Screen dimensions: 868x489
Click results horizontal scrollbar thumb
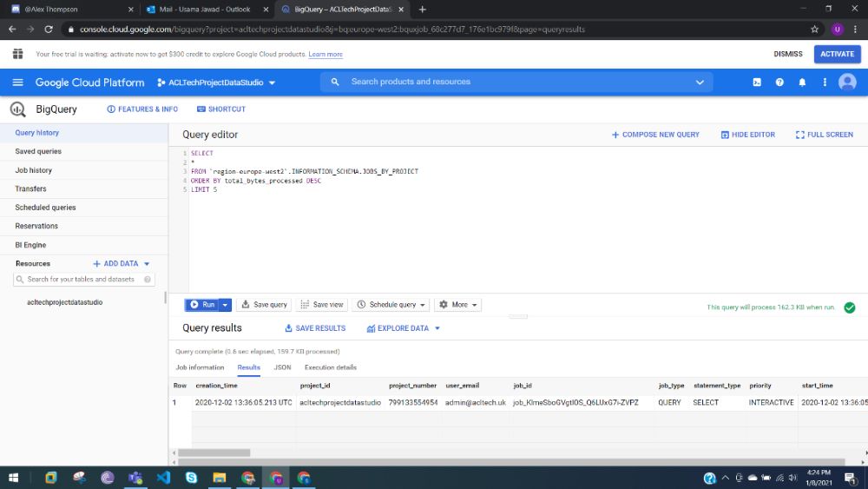pyautogui.click(x=214, y=453)
